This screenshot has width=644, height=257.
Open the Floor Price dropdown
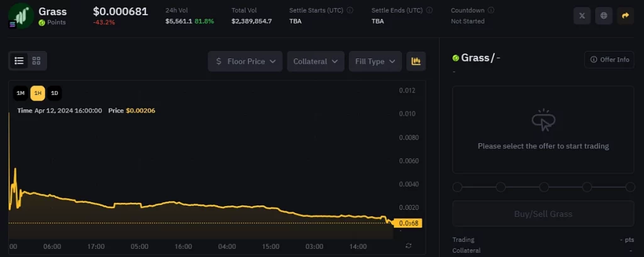[245, 61]
